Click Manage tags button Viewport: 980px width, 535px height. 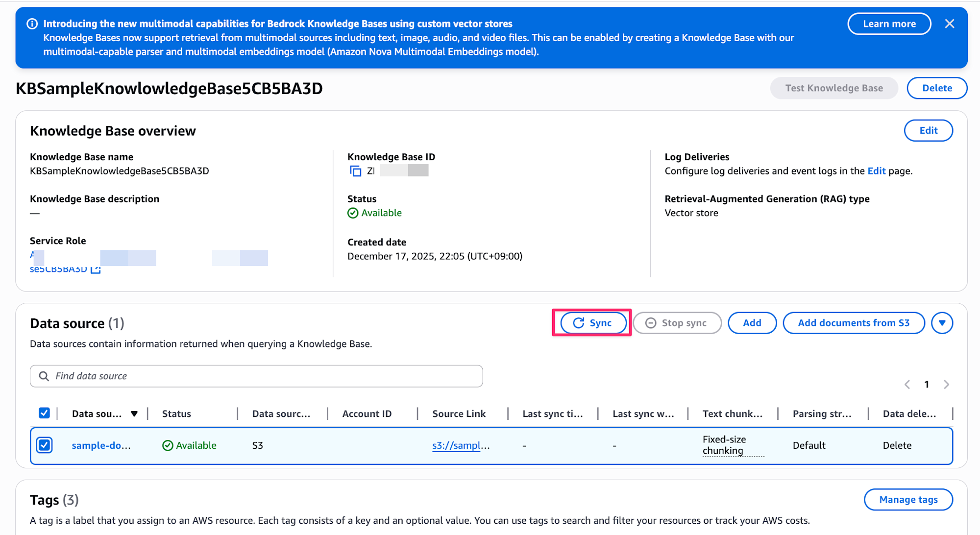pos(908,499)
